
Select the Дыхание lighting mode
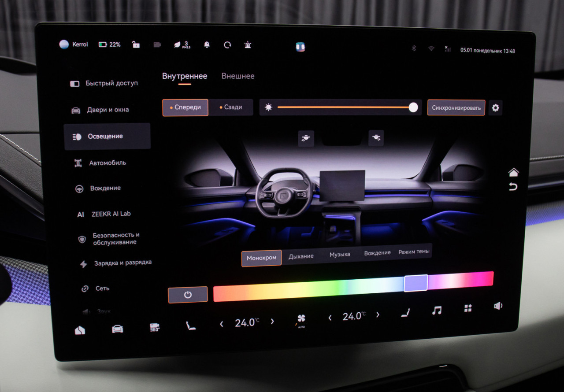pos(301,256)
